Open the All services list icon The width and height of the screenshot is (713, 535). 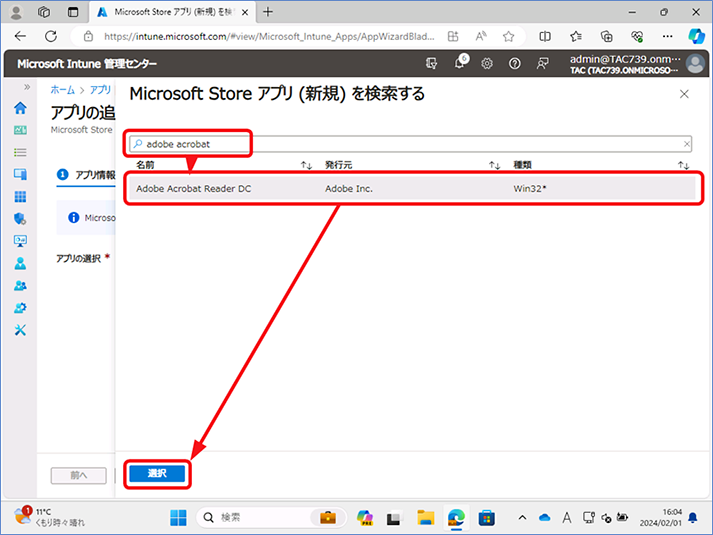(20, 152)
